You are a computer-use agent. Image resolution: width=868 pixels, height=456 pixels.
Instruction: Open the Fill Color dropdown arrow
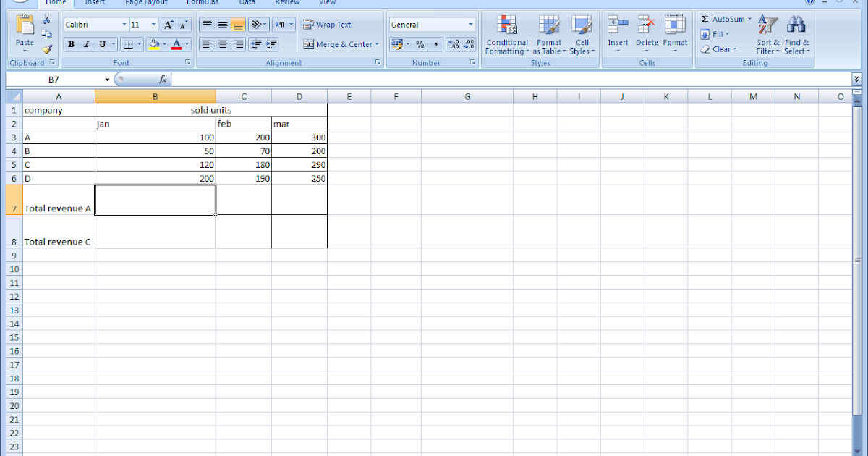coord(164,44)
